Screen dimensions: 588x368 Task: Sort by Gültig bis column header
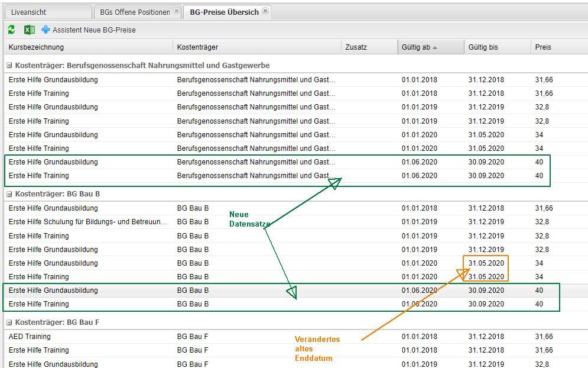click(x=483, y=47)
